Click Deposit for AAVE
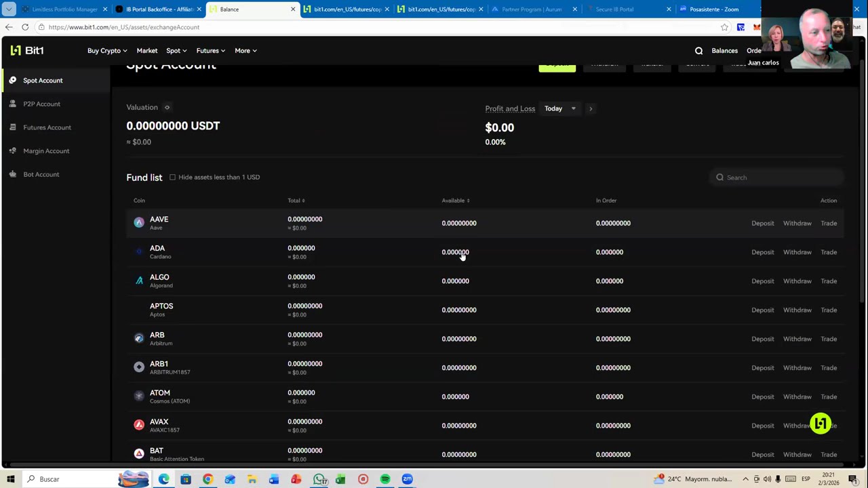The image size is (868, 488). click(x=762, y=223)
